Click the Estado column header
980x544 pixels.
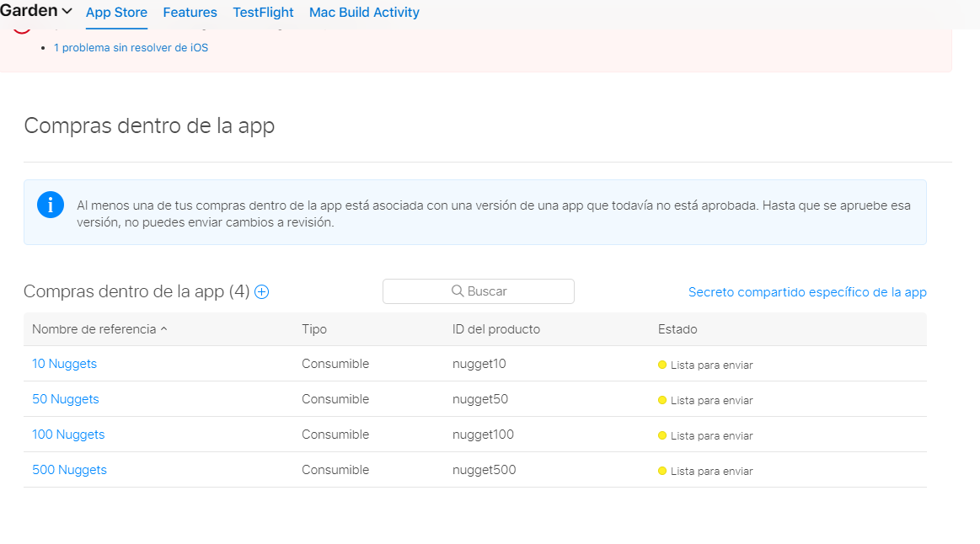(x=677, y=329)
